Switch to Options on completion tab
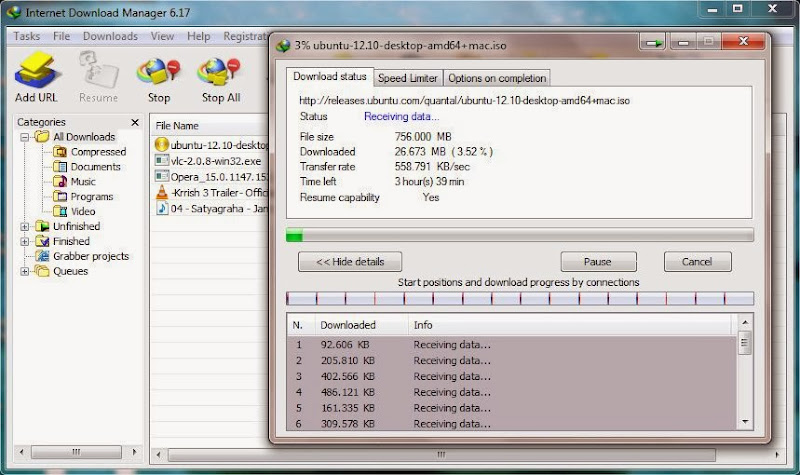Screen dimensions: 800x475 pos(497,78)
